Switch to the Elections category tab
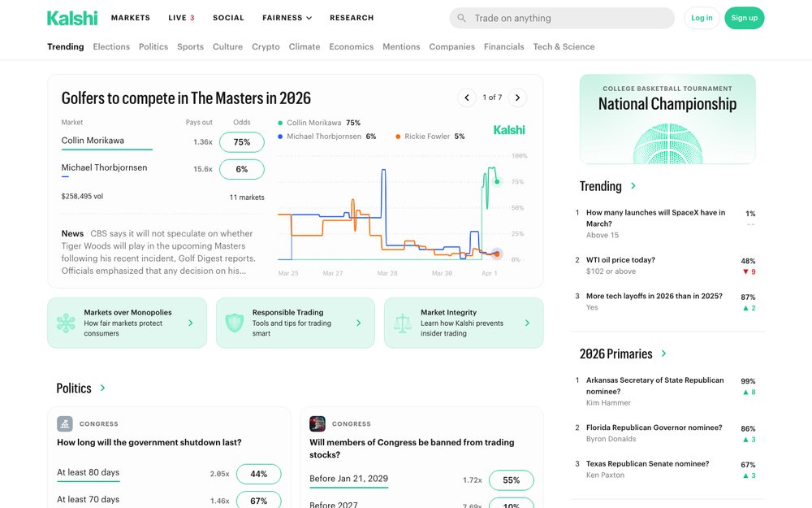 click(x=111, y=46)
